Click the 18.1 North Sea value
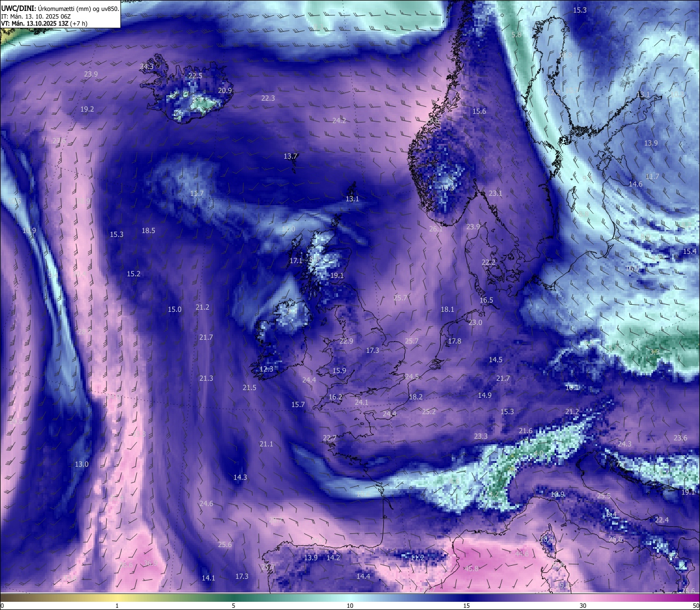 coord(447,309)
